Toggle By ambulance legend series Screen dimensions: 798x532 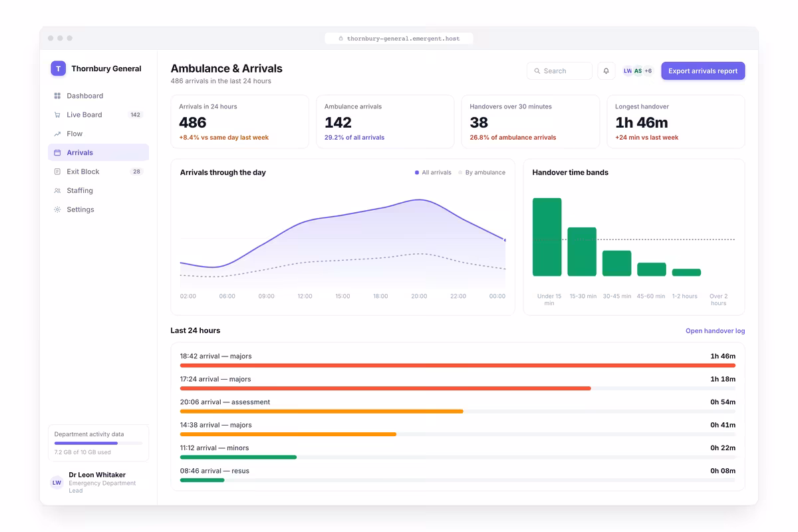click(x=481, y=173)
